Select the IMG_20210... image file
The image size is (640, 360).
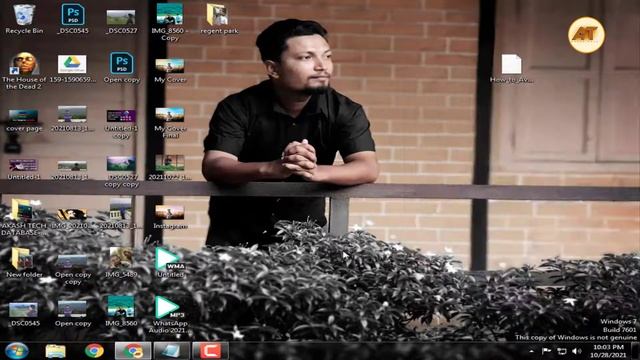(72, 219)
